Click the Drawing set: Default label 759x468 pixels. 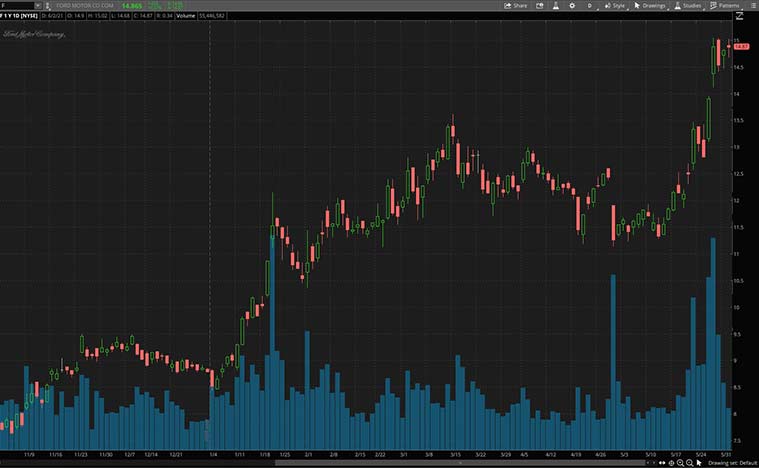[732, 463]
